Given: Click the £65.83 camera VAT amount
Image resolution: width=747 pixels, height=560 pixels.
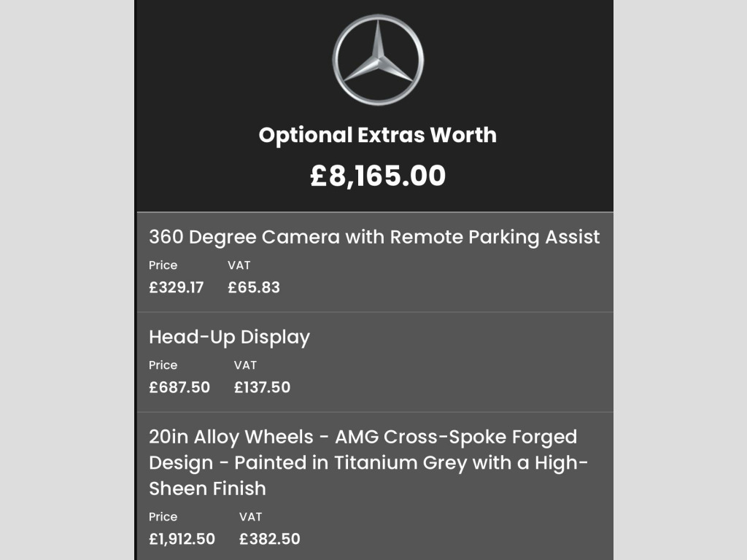Looking at the screenshot, I should (254, 287).
